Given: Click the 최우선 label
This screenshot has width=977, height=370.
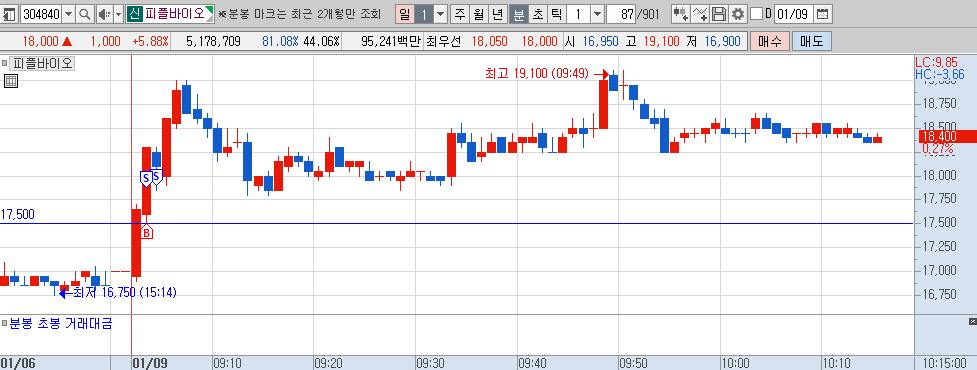Looking at the screenshot, I should (x=444, y=42).
